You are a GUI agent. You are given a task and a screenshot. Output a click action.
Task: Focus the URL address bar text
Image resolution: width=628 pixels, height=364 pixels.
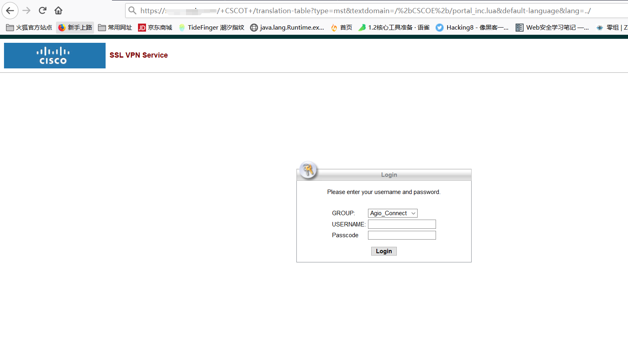365,11
